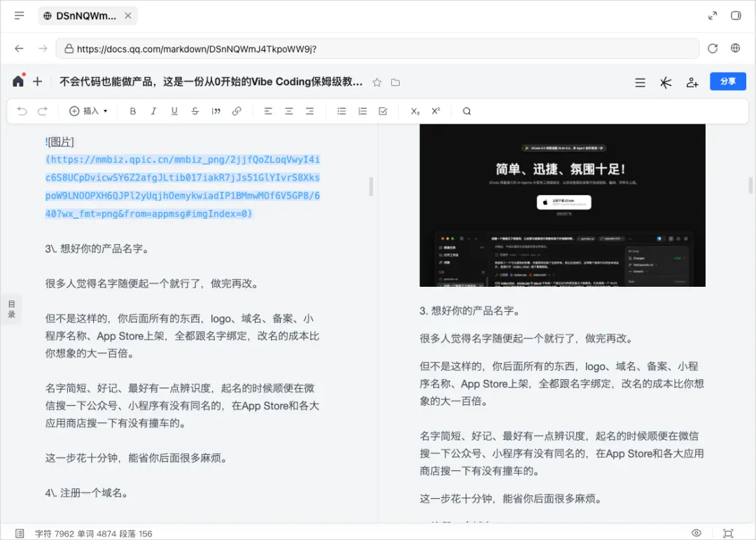Image resolution: width=756 pixels, height=540 pixels.
Task: Click word count 字符 7962 text
Action: [55, 534]
